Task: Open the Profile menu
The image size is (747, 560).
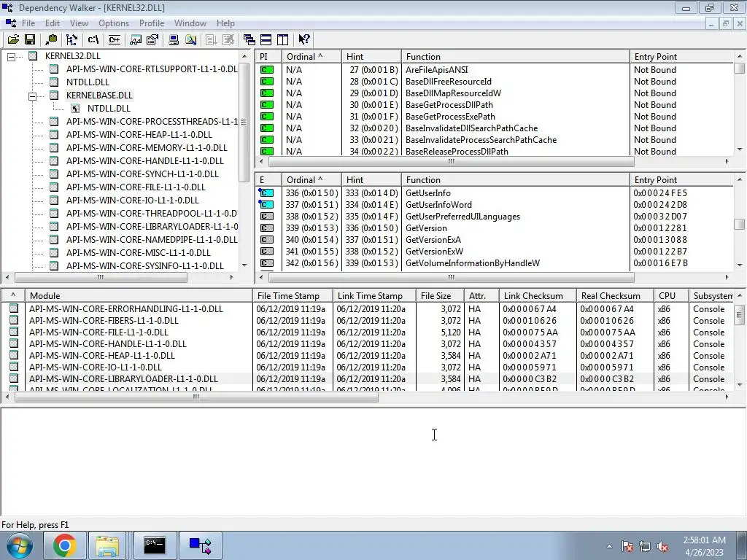Action: tap(152, 23)
